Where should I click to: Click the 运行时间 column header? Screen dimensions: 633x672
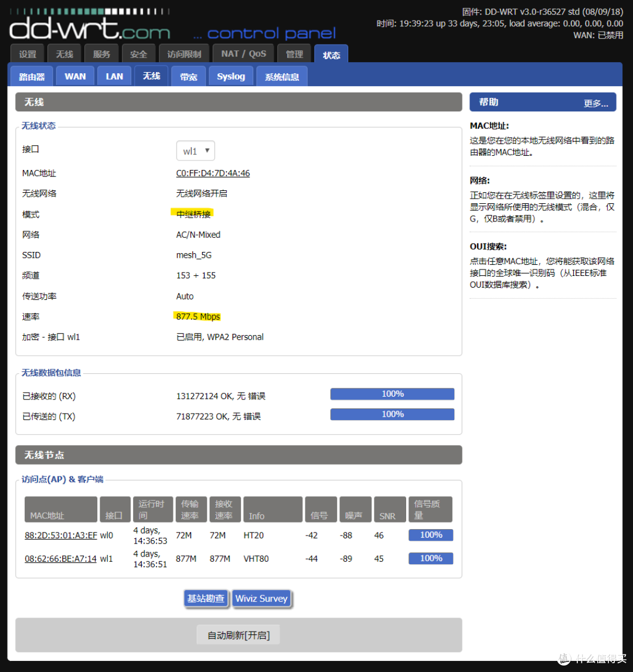pyautogui.click(x=153, y=509)
